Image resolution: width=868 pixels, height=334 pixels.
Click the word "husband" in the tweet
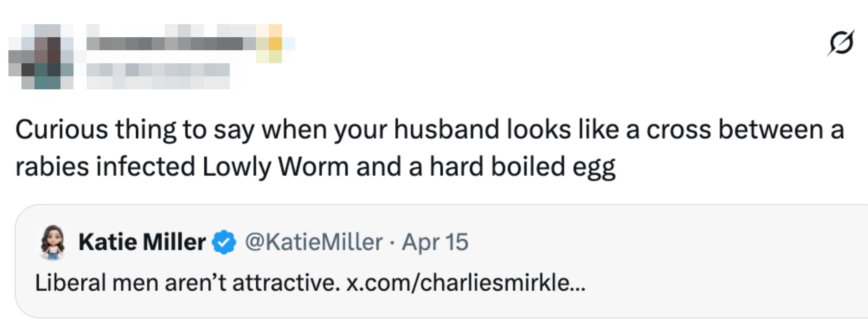[446, 130]
